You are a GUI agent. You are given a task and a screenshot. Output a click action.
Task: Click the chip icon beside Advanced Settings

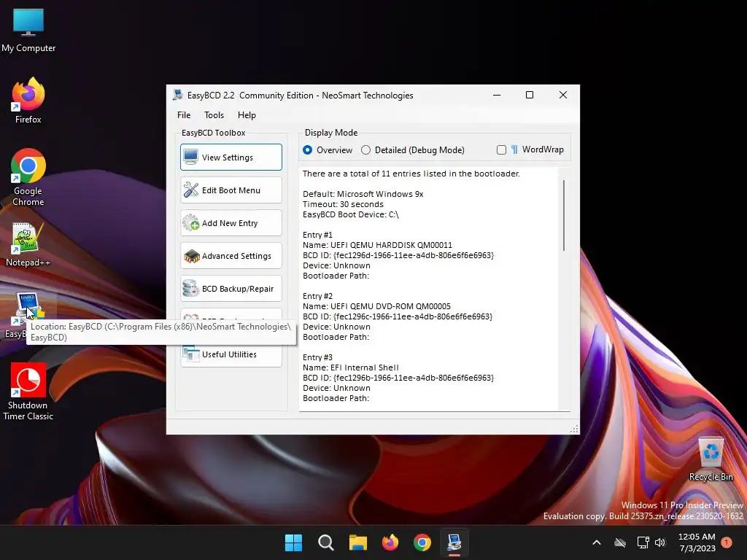(x=191, y=256)
